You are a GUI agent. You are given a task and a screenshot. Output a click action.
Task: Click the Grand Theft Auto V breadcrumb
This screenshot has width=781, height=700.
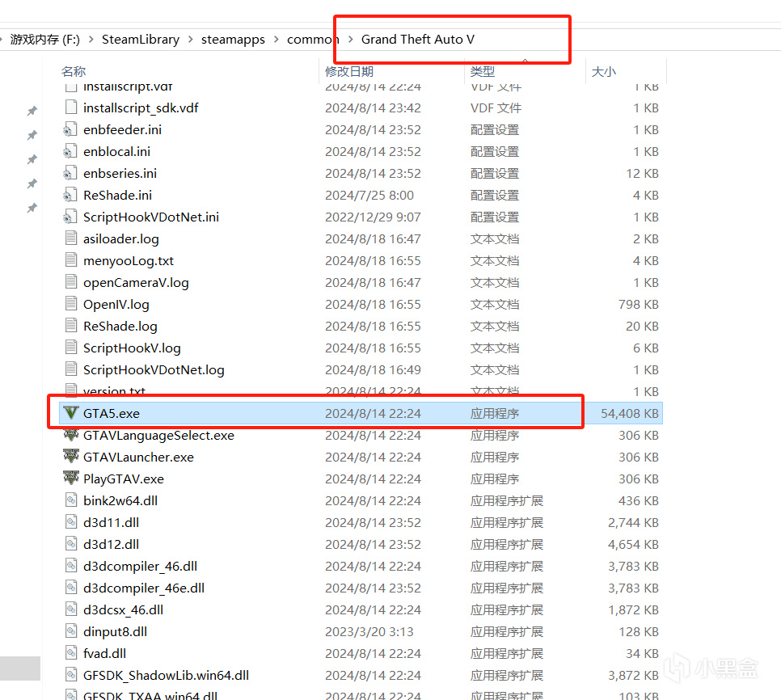(418, 40)
